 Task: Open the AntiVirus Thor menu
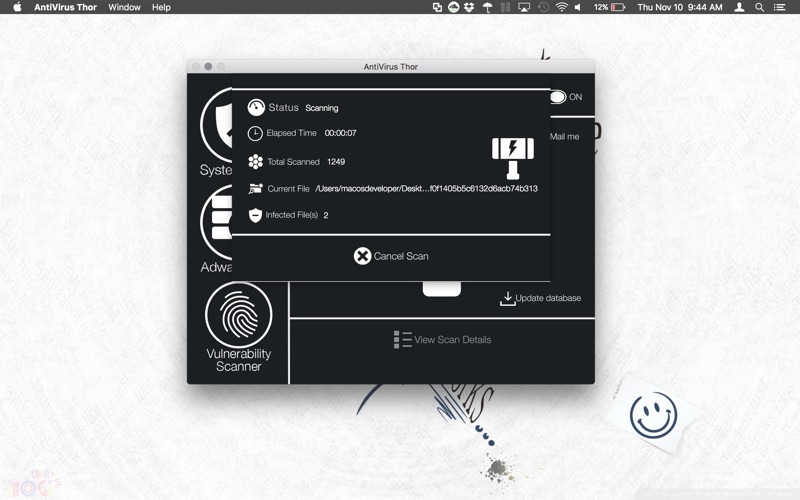[65, 7]
